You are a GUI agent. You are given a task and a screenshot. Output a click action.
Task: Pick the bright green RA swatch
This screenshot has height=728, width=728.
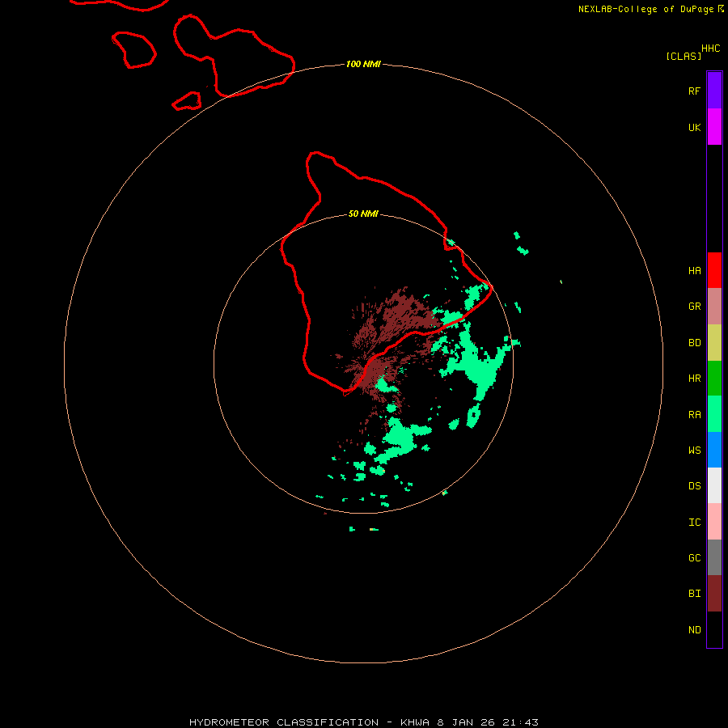point(714,414)
